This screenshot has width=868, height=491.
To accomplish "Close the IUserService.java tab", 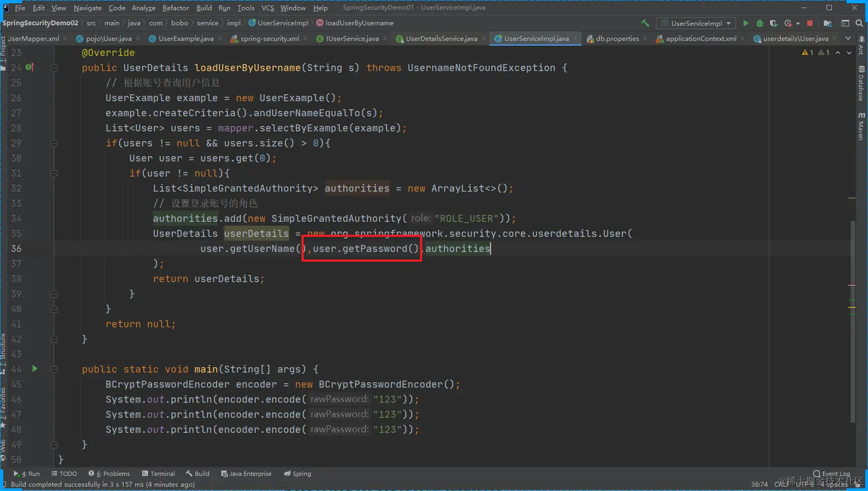I will click(385, 38).
